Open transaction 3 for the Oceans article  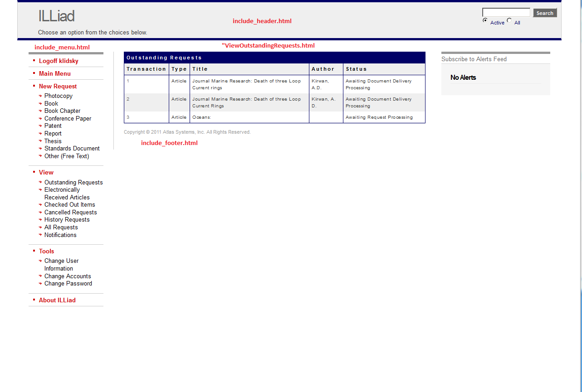pyautogui.click(x=127, y=117)
